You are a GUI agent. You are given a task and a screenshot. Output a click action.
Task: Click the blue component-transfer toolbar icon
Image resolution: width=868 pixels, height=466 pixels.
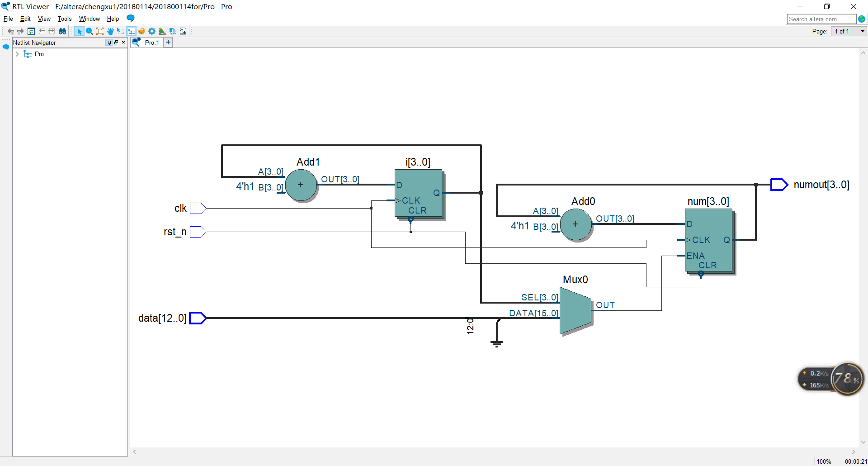(x=173, y=31)
